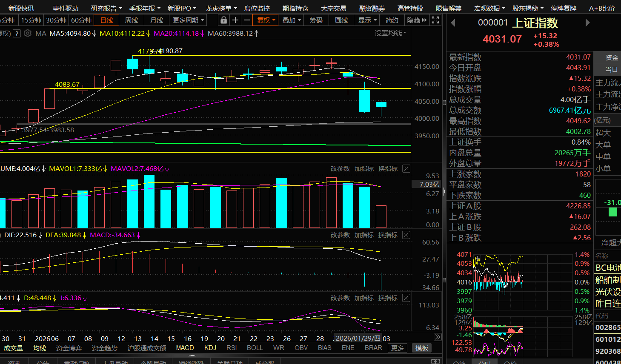The width and height of the screenshot is (621, 364).
Task: Select the 周线 weekly period
Action: tap(132, 20)
